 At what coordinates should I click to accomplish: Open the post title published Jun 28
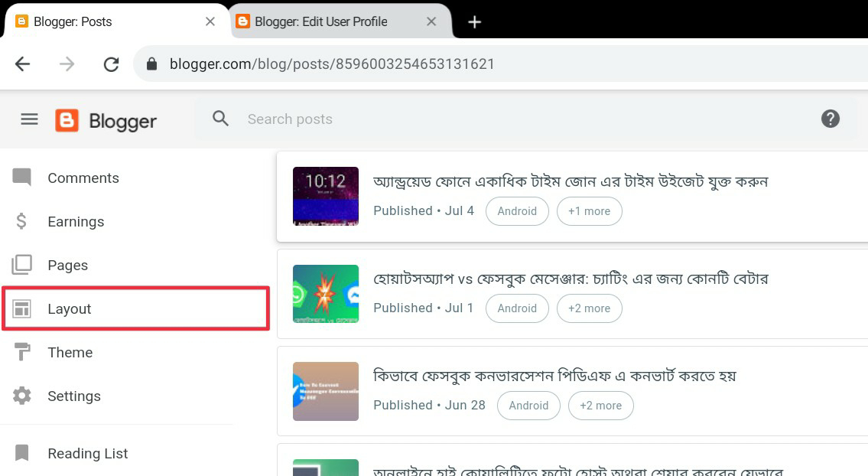coord(554,376)
